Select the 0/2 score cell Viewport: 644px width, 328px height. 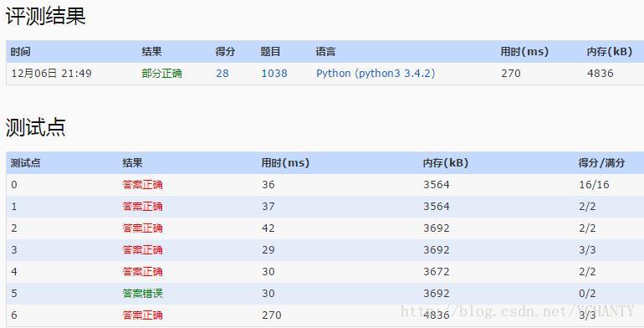point(587,294)
